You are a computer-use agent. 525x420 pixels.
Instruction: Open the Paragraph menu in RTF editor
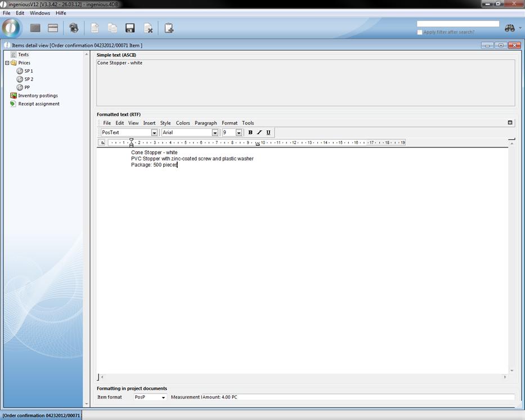pos(205,123)
